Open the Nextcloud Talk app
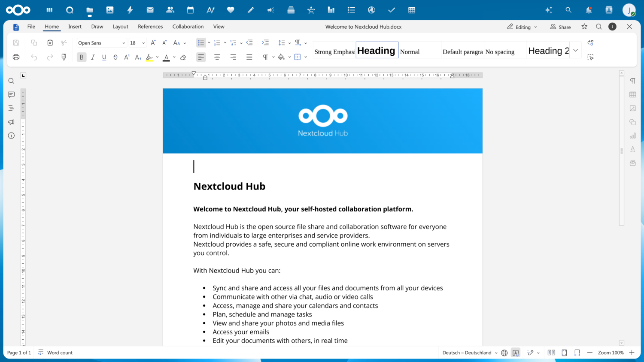 point(270,10)
